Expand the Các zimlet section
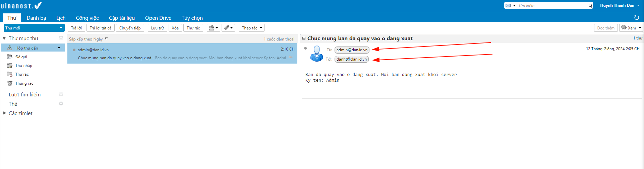 pos(5,113)
